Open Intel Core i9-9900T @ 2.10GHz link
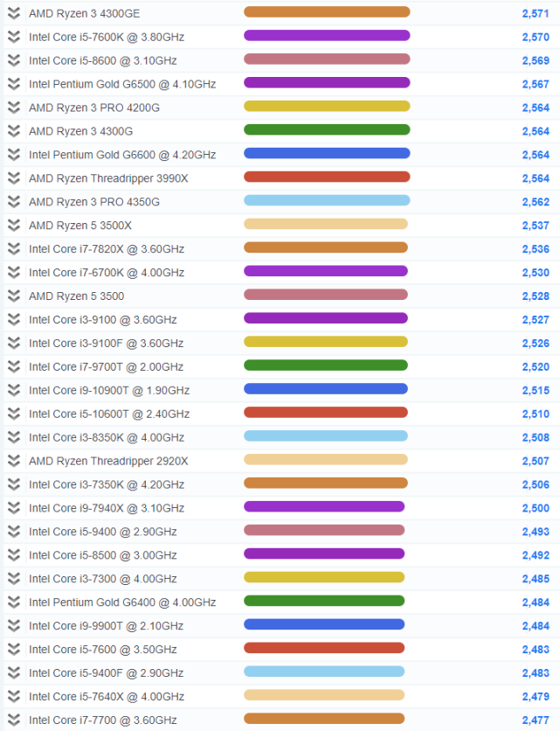The image size is (560, 731). pos(107,626)
